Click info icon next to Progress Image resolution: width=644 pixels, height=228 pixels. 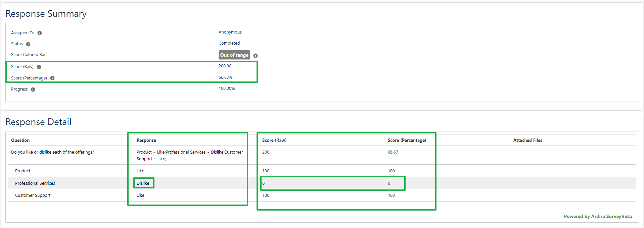click(33, 90)
